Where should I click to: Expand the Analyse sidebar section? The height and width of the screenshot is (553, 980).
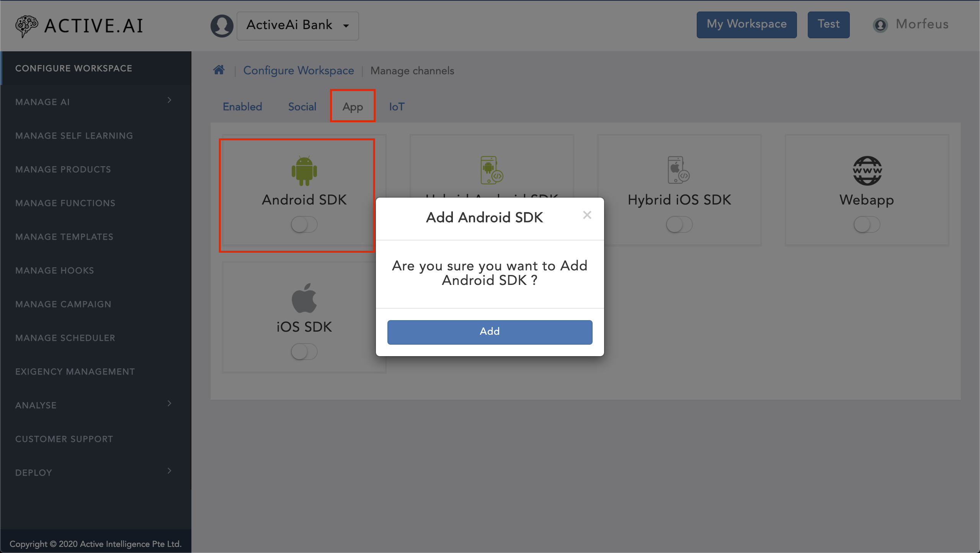pos(93,406)
